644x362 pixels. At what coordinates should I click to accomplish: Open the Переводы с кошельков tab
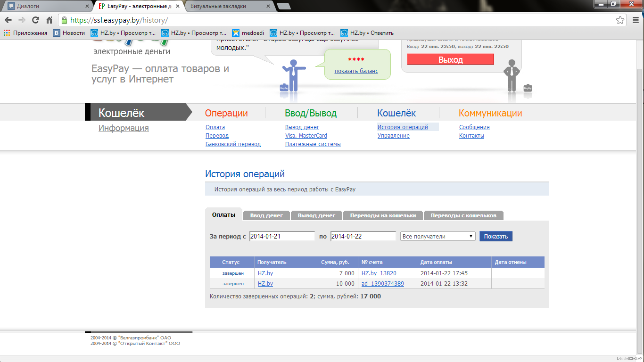463,215
